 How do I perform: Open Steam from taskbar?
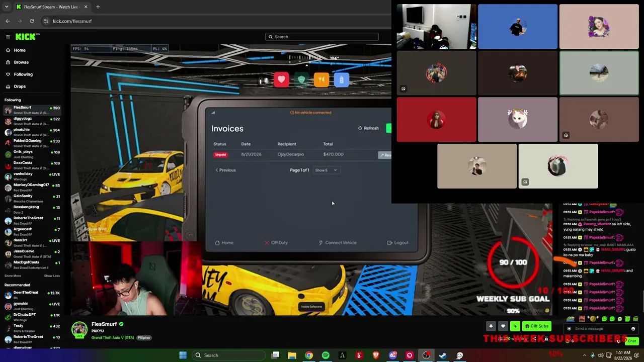pyautogui.click(x=443, y=355)
